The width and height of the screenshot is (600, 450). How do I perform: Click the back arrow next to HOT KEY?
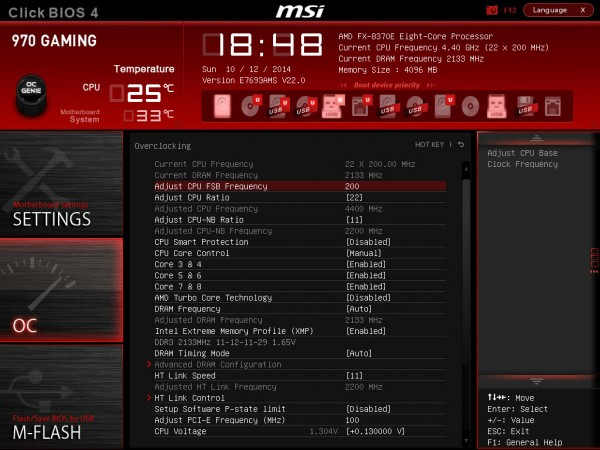point(461,144)
